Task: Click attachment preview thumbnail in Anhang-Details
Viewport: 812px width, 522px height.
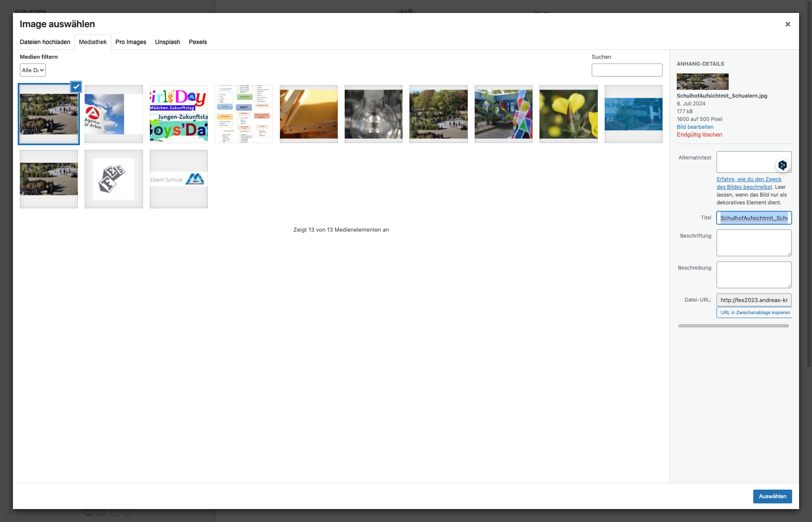Action: pyautogui.click(x=703, y=82)
